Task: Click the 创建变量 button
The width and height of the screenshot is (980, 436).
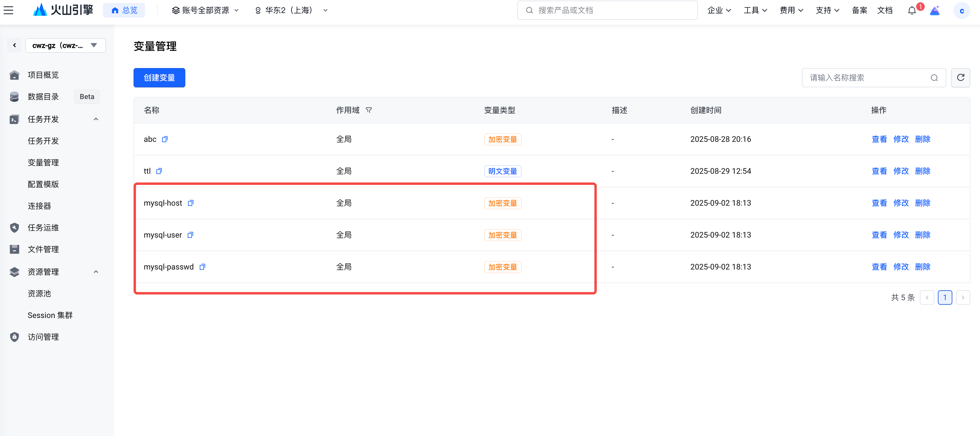Action: [159, 78]
